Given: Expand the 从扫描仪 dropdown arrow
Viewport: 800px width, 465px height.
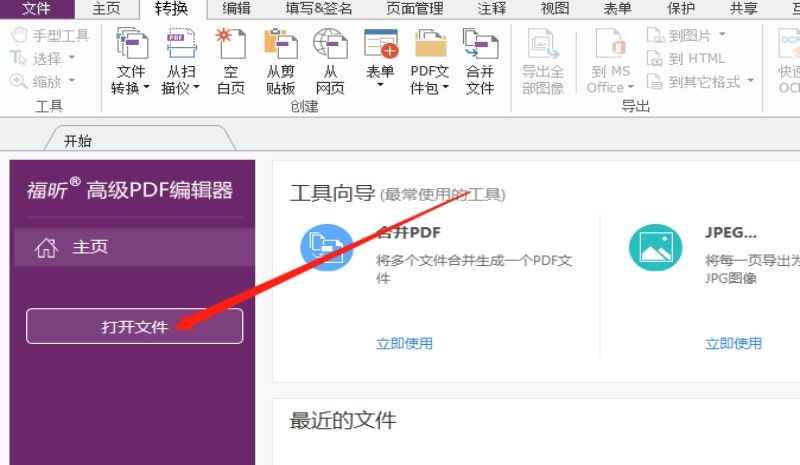Looking at the screenshot, I should (196, 88).
